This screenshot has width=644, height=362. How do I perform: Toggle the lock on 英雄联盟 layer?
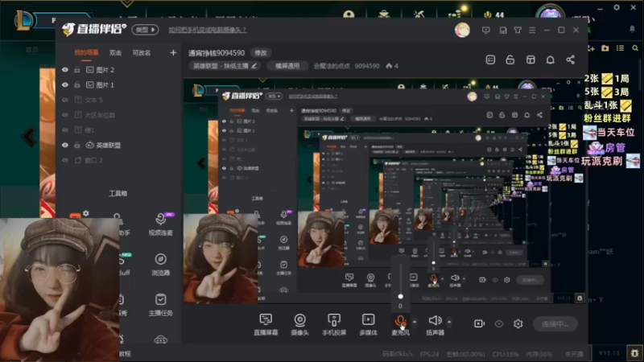[x=77, y=145]
